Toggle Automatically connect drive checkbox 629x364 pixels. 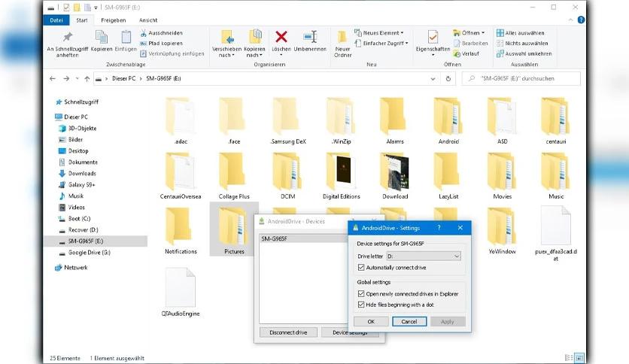click(x=361, y=268)
